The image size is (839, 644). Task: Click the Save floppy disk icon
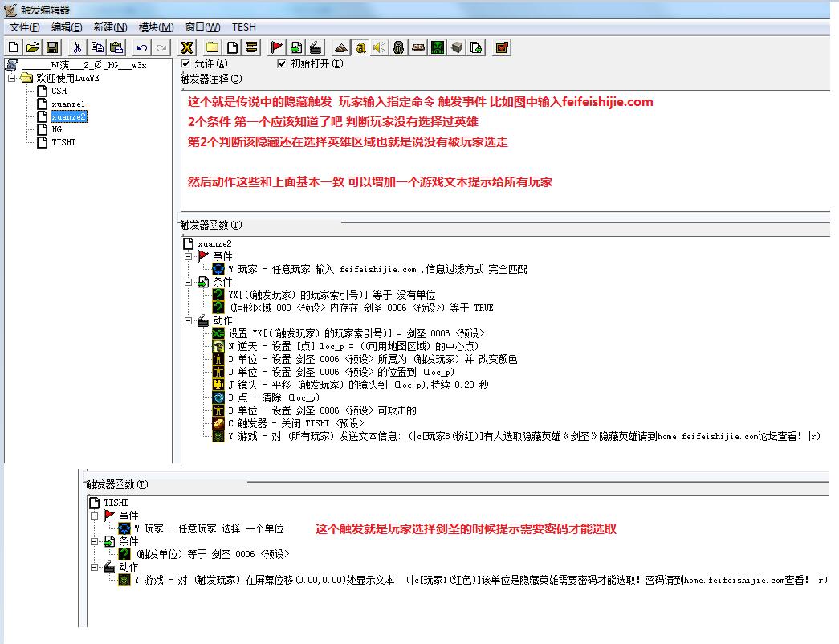coord(52,47)
